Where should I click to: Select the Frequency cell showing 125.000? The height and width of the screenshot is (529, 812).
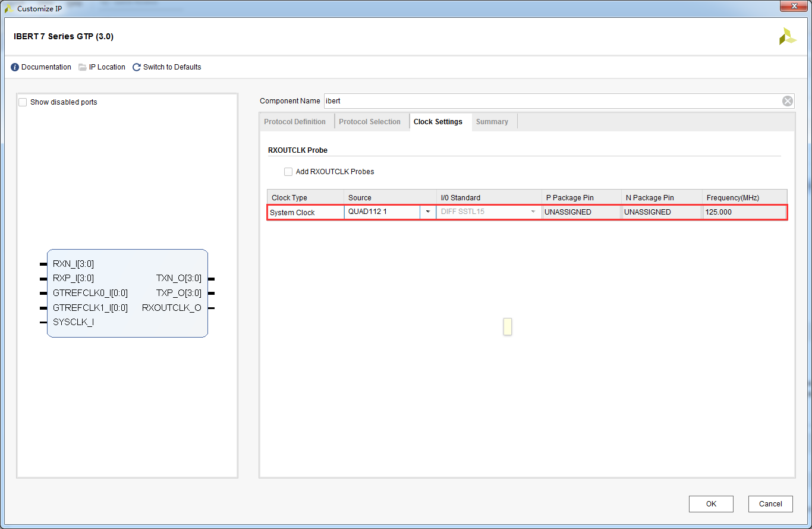pos(744,212)
